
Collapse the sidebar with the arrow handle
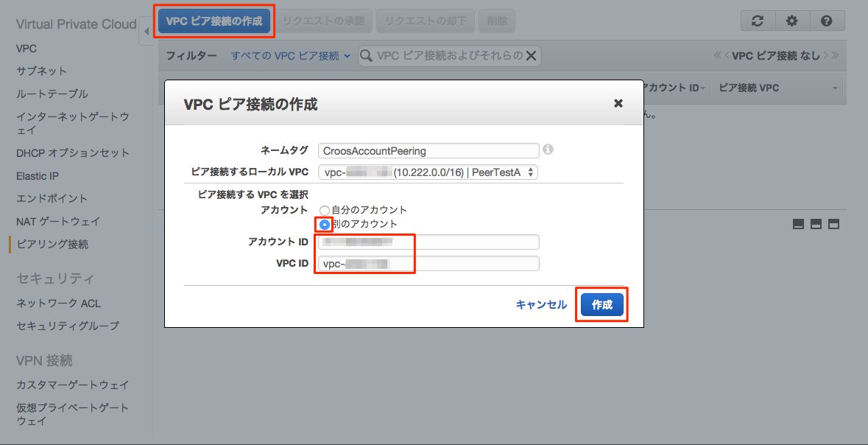pyautogui.click(x=146, y=31)
